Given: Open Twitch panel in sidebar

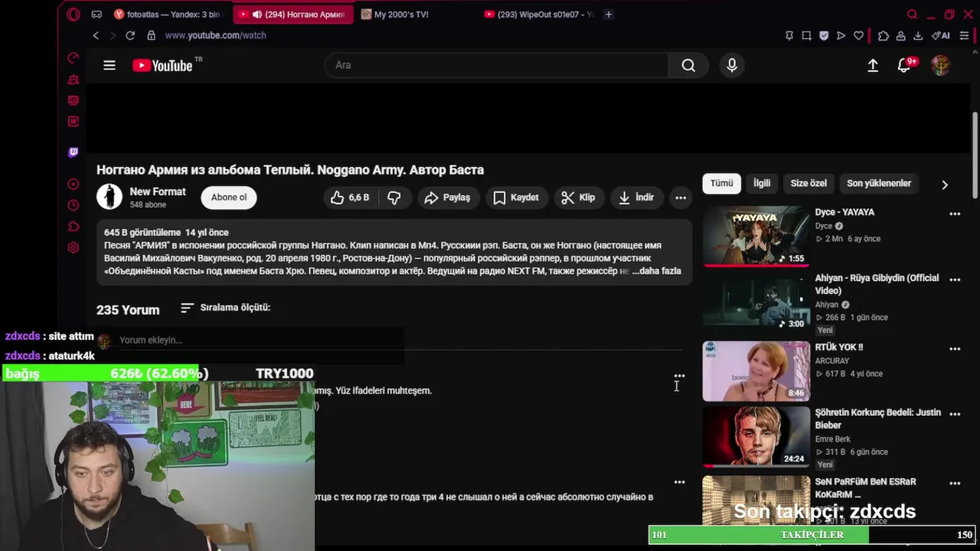Looking at the screenshot, I should (x=73, y=152).
